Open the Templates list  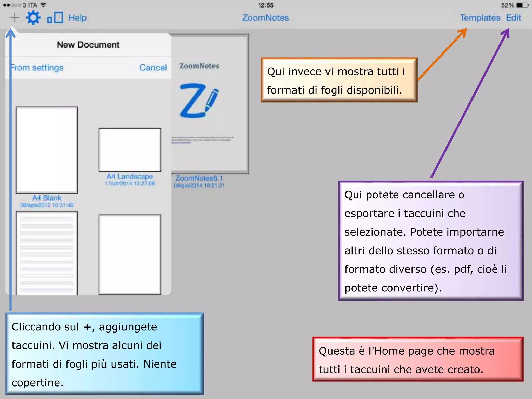[x=480, y=18]
